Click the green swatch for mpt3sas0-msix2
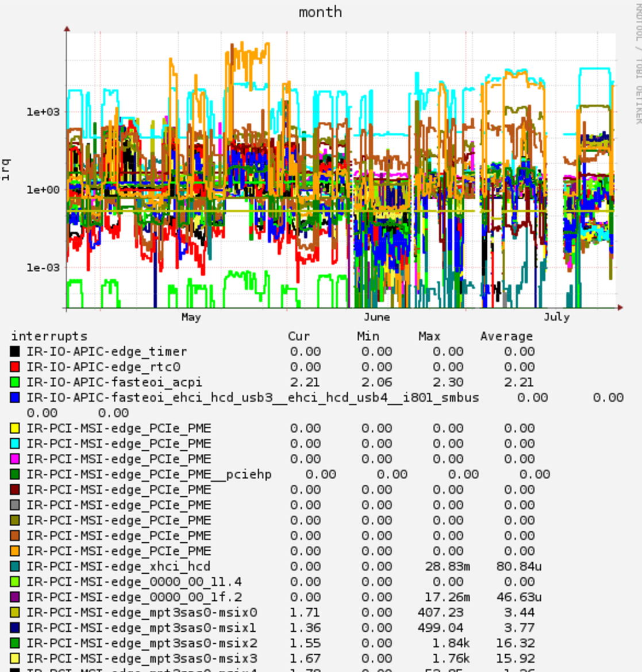 [x=15, y=643]
